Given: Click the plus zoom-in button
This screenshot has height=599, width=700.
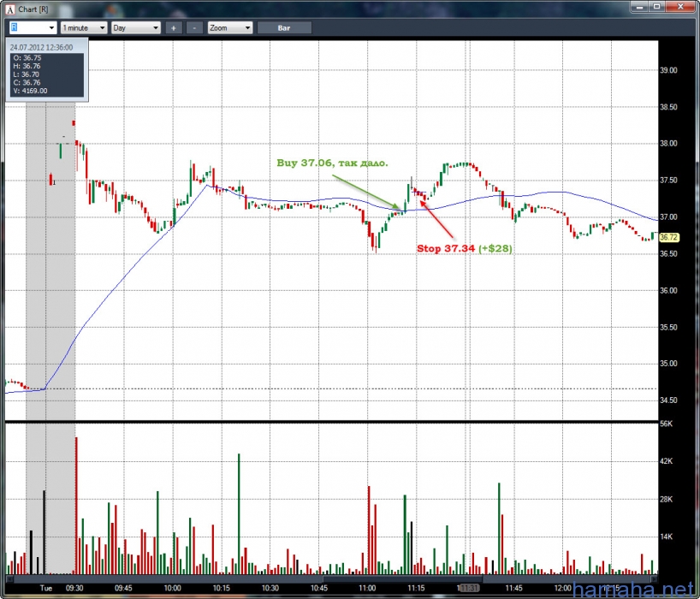Looking at the screenshot, I should tap(173, 27).
